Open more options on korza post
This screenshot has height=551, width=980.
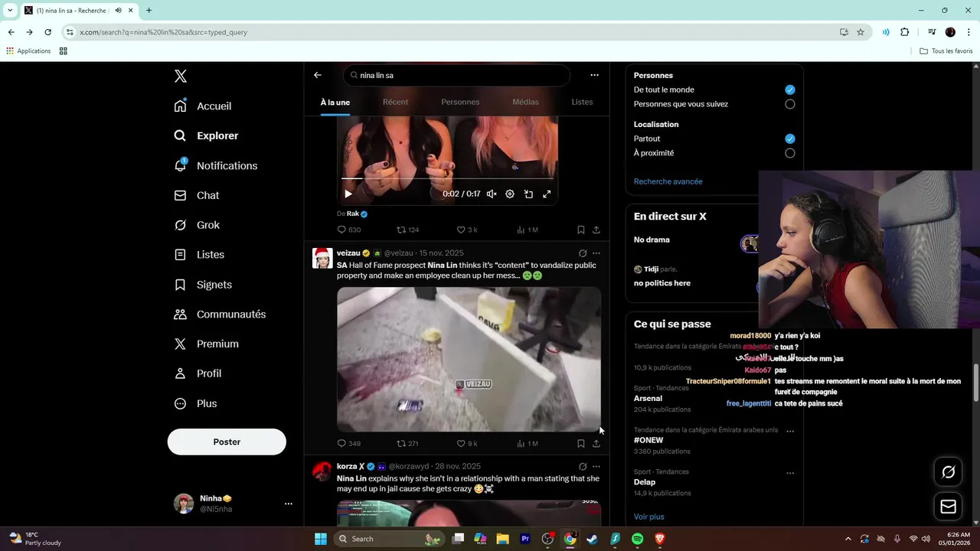point(596,467)
